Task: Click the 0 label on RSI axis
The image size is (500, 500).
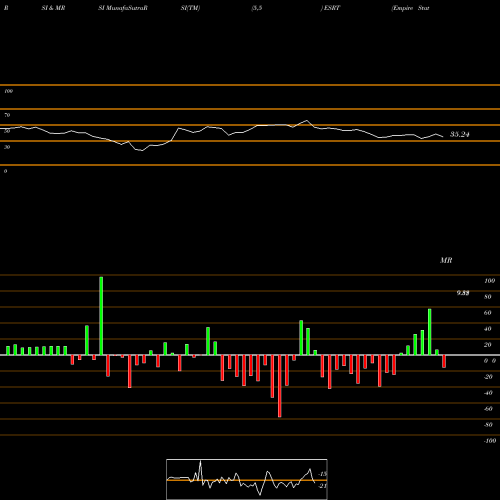Action: pyautogui.click(x=5, y=171)
